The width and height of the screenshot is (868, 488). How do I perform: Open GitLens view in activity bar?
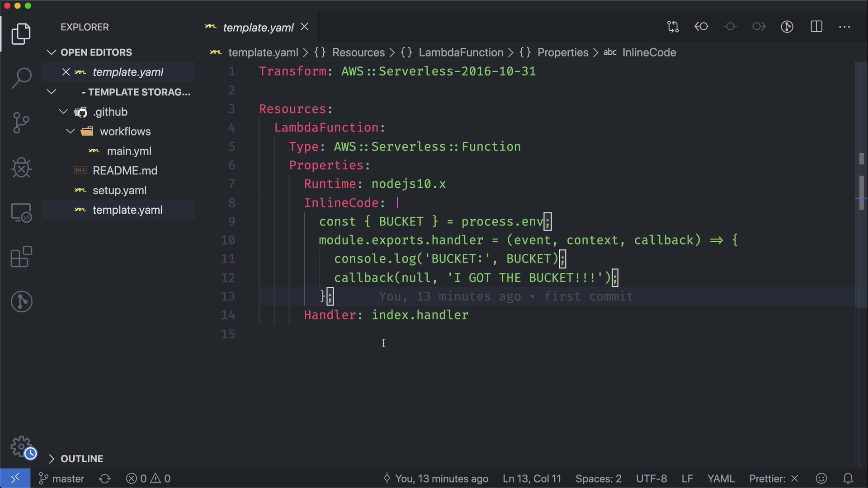[x=21, y=301]
